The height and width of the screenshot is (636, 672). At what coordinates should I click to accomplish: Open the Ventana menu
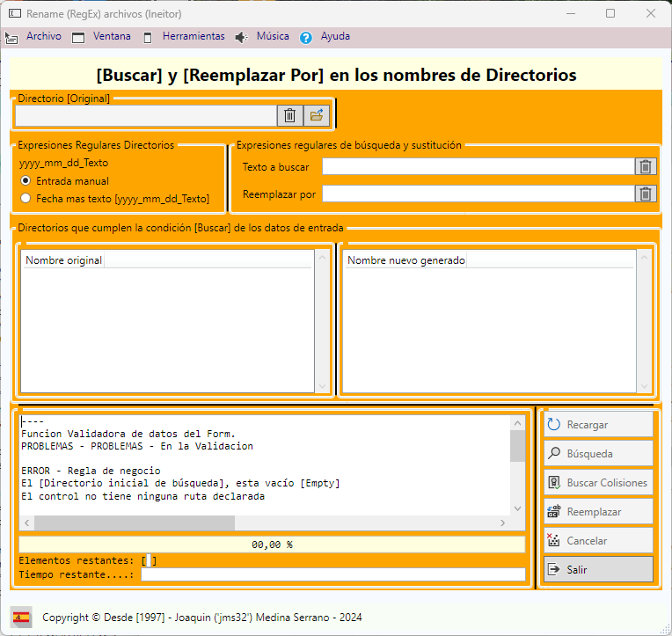tap(112, 36)
